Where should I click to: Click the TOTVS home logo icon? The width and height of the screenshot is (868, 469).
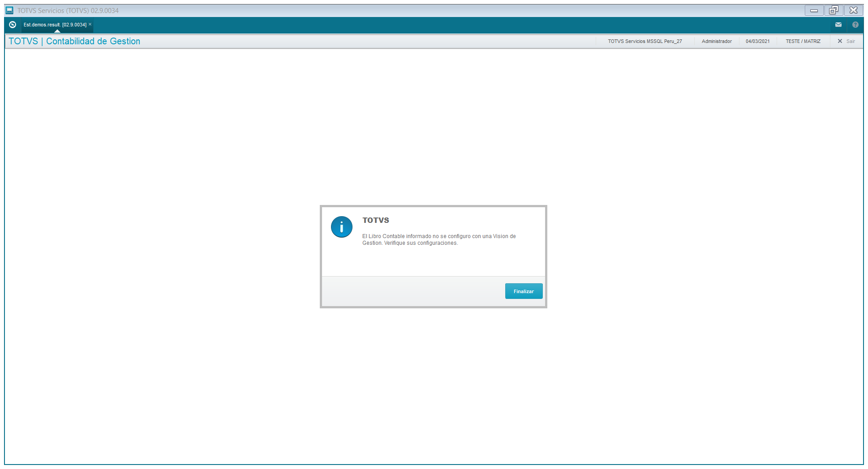pyautogui.click(x=13, y=25)
